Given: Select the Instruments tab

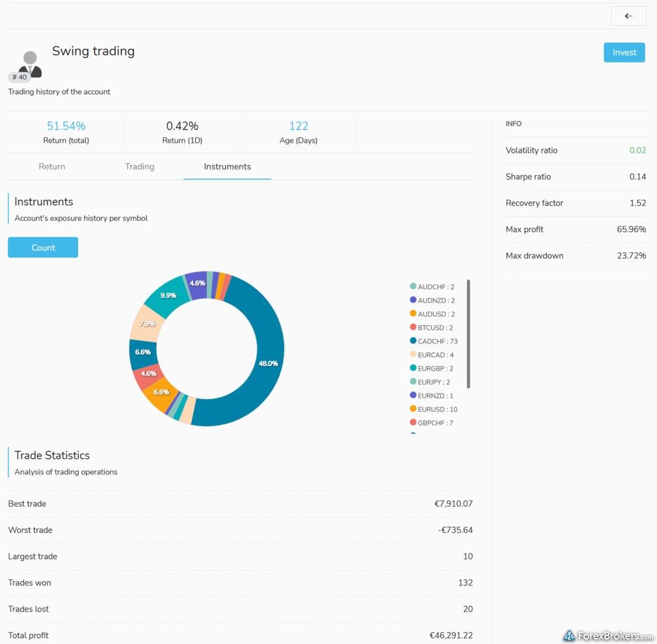Looking at the screenshot, I should [x=227, y=167].
